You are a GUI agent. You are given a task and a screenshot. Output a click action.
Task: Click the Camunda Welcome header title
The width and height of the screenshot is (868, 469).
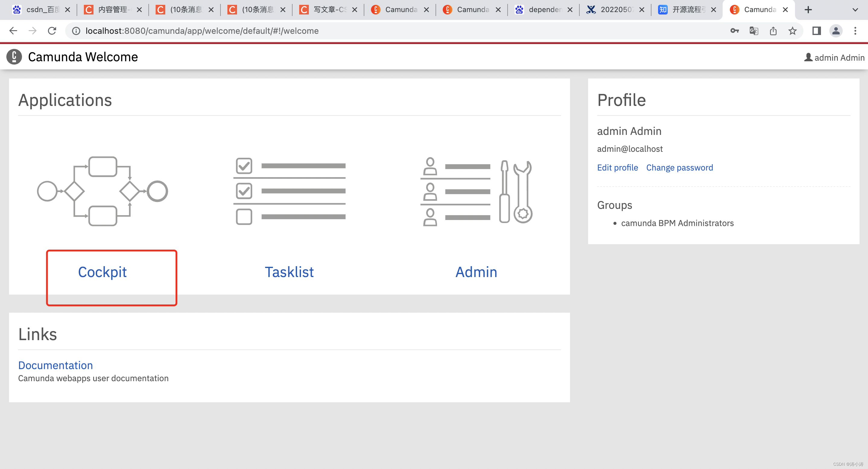tap(83, 57)
